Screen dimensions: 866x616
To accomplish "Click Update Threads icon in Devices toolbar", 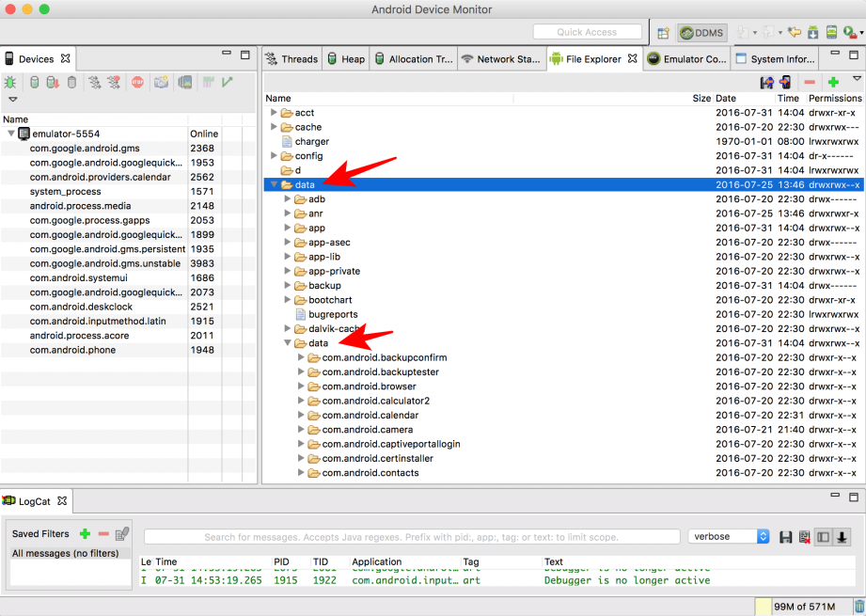I will point(93,83).
